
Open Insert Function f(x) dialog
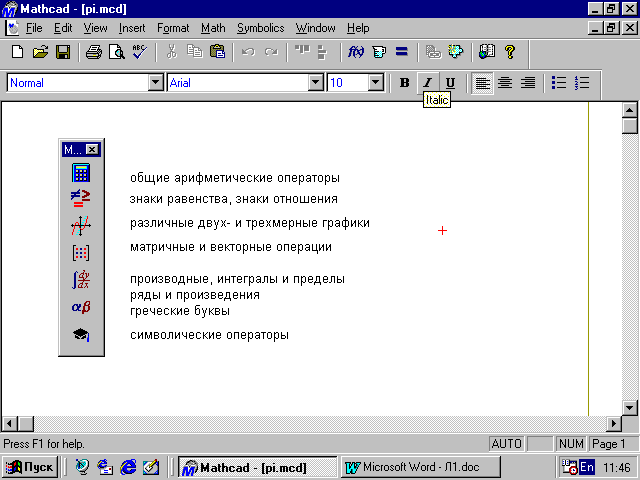356,52
